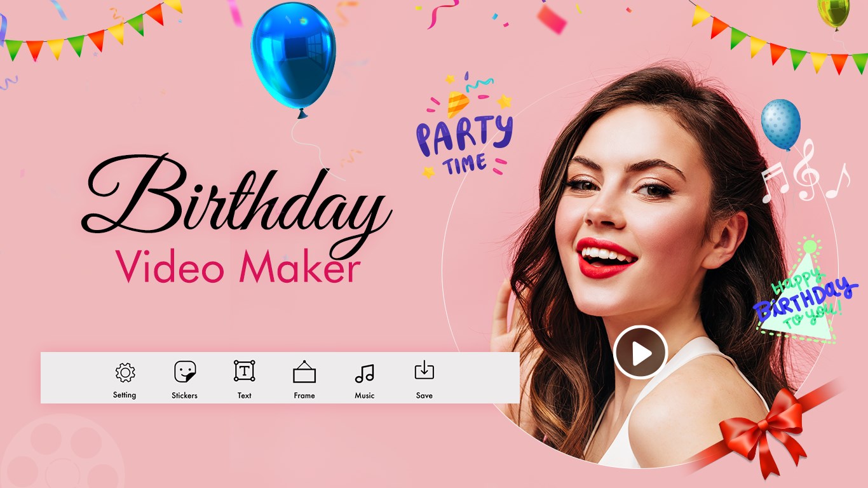Click the Save download icon

[424, 370]
